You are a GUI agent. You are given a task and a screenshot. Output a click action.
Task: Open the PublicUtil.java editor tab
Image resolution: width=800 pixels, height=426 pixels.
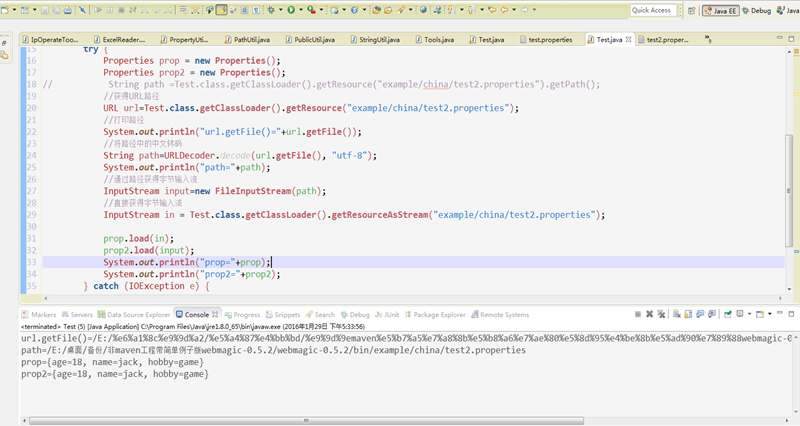[x=310, y=39]
